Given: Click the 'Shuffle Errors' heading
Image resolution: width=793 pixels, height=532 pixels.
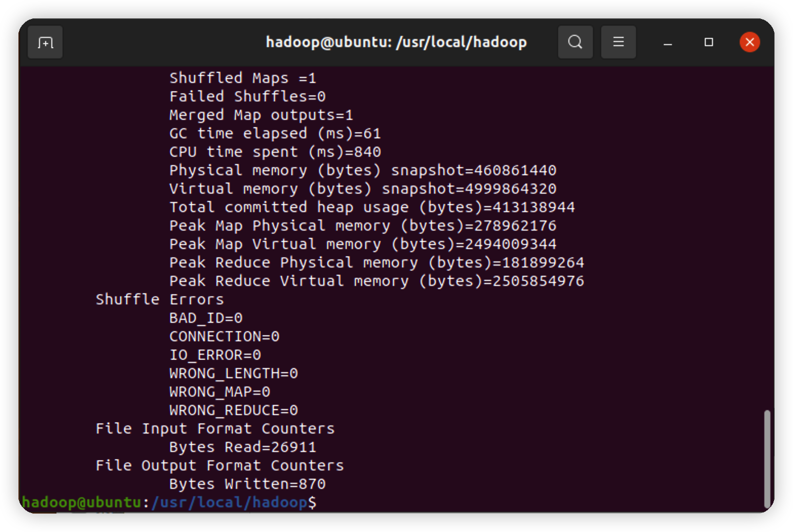Looking at the screenshot, I should click(160, 299).
